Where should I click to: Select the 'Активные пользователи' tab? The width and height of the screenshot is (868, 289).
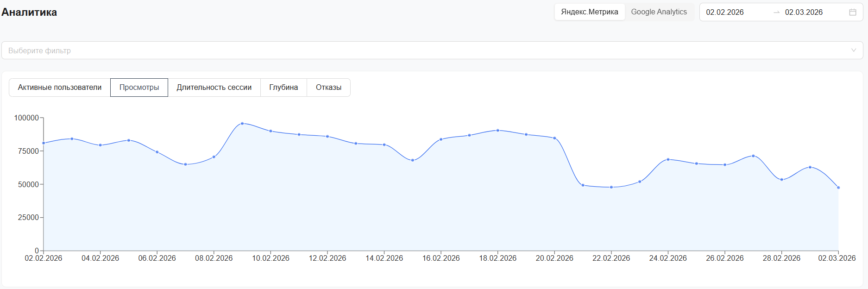(x=60, y=88)
